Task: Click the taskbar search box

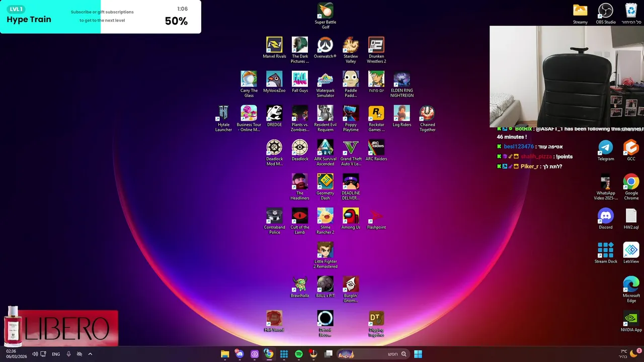Action: 373,354
